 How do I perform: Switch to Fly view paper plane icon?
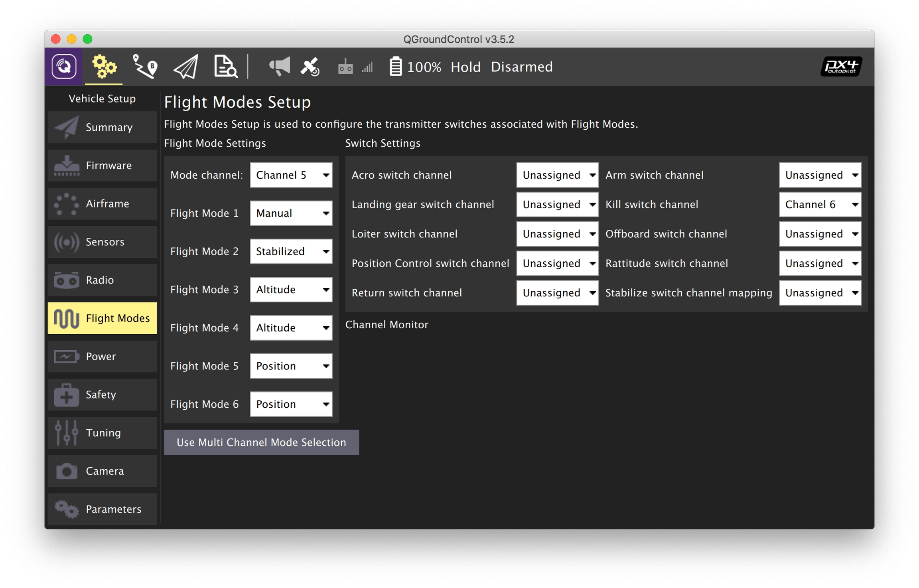pos(186,66)
